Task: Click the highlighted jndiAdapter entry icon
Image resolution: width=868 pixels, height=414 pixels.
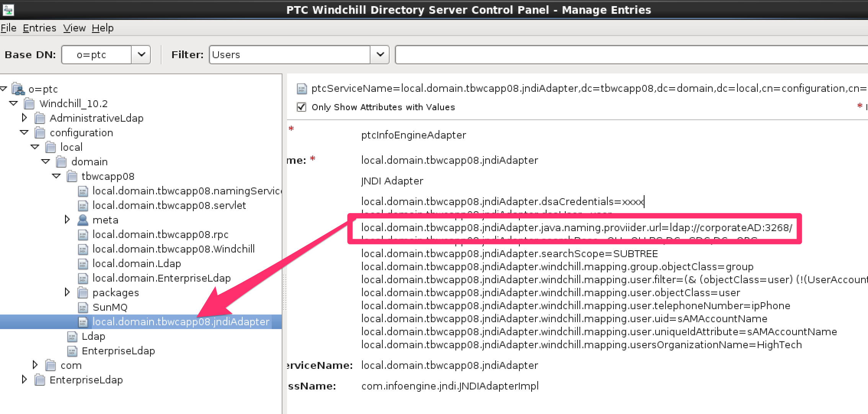Action: coord(83,322)
